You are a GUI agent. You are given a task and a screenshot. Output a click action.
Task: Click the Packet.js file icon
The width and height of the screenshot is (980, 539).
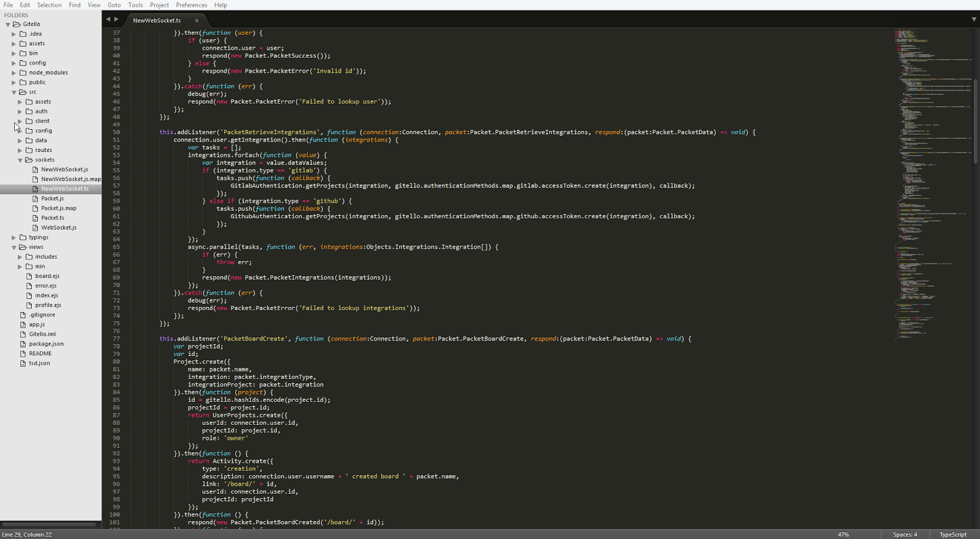[35, 198]
